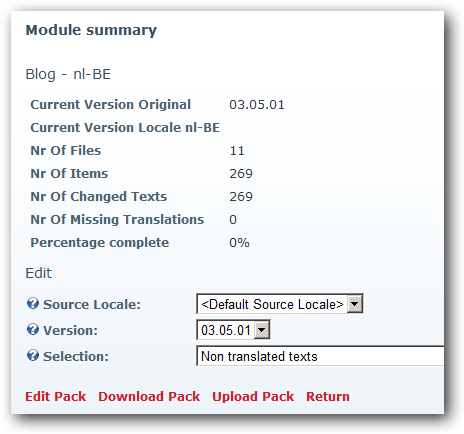Click the Edit section heading
Image resolution: width=464 pixels, height=434 pixels.
39,273
